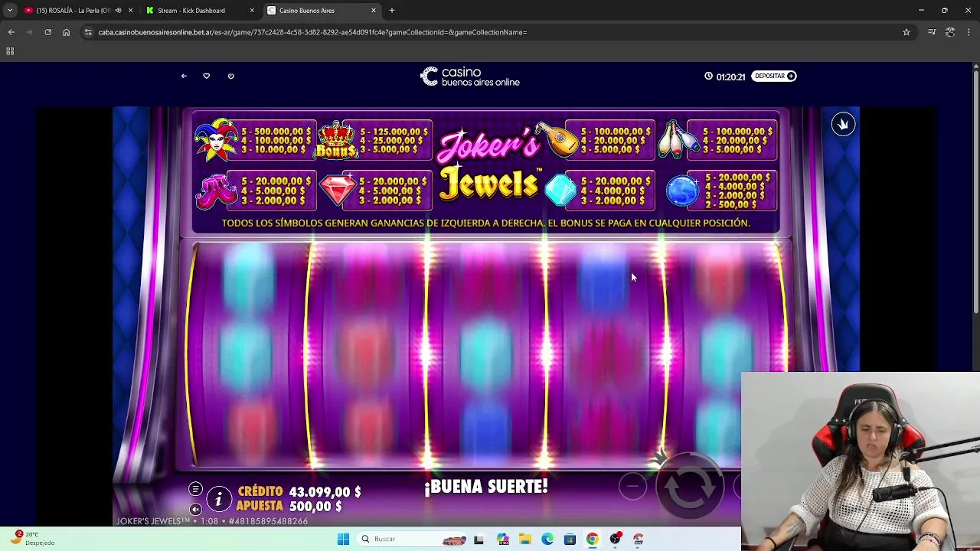The image size is (980, 551).
Task: Click the APUESTA 500,00 $ value
Action: [315, 507]
